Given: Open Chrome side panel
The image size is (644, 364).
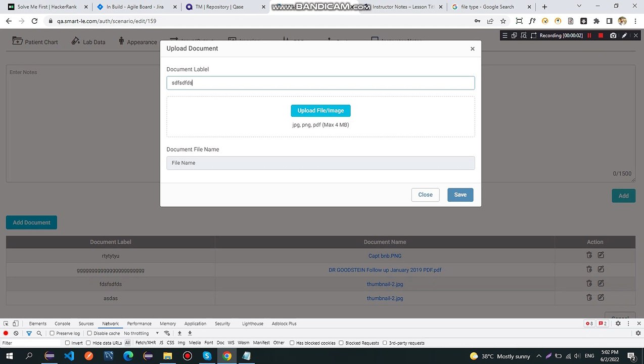Looking at the screenshot, I should 609,21.
